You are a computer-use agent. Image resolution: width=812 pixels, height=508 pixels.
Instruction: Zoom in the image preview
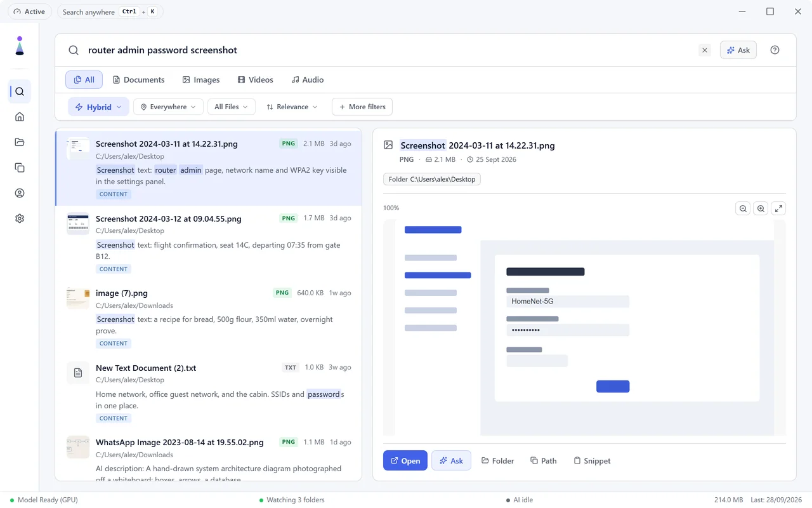pyautogui.click(x=761, y=208)
